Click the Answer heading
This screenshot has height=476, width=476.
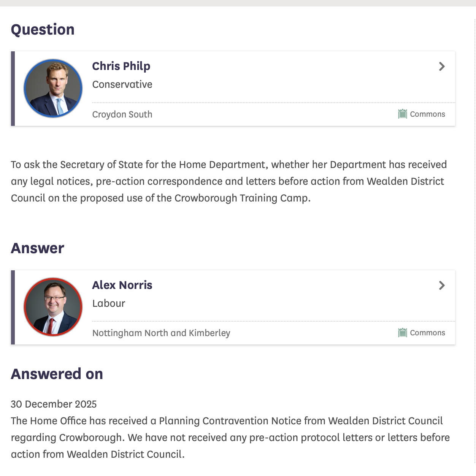click(38, 248)
